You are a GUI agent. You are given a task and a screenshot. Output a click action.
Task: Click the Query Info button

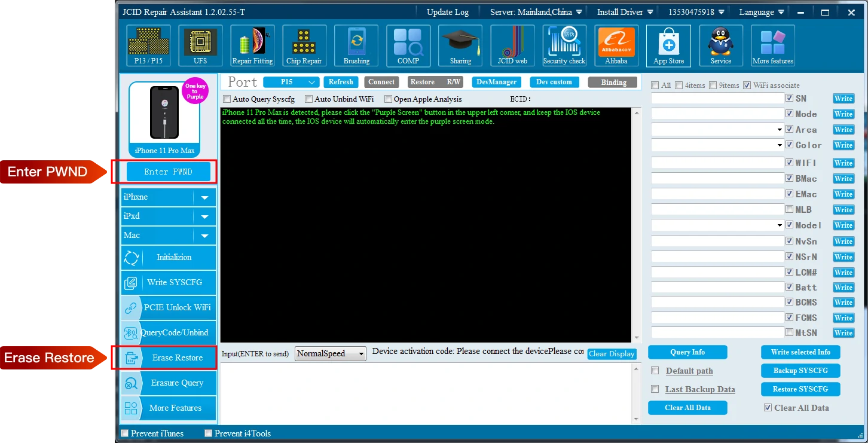(x=687, y=352)
